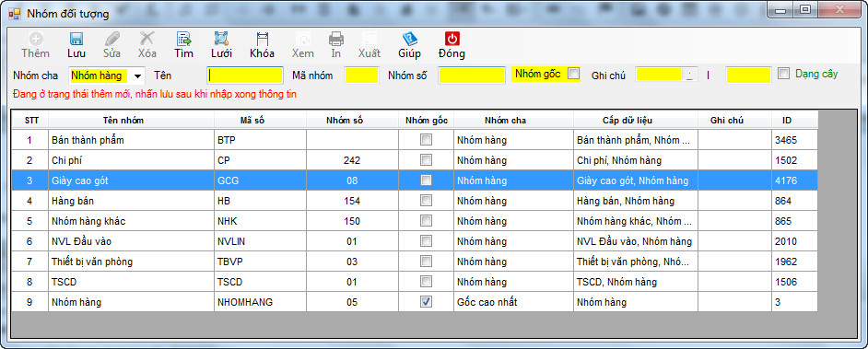Sort by the STT column header
This screenshot has width=868, height=349.
tap(29, 120)
